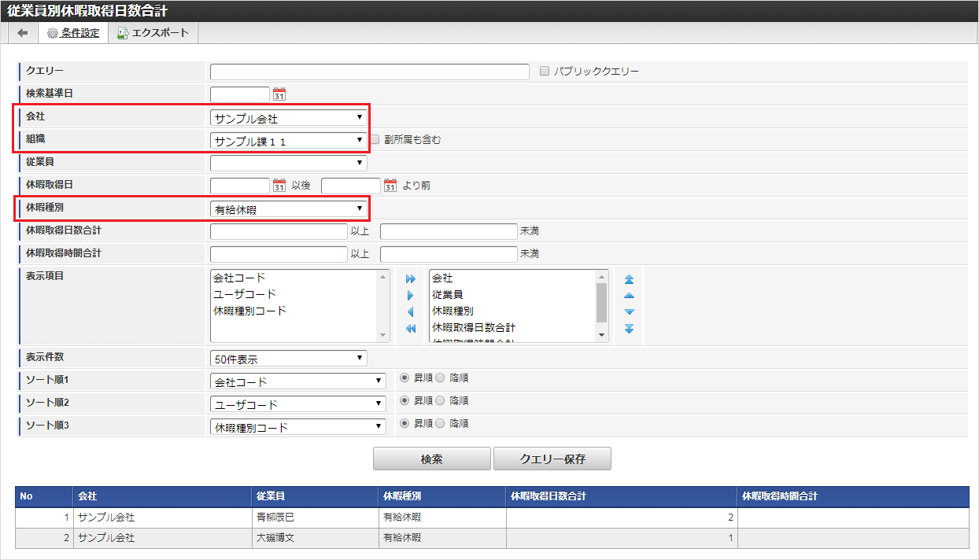
Task: Select 降順 for ソート順1
Action: coord(440,378)
